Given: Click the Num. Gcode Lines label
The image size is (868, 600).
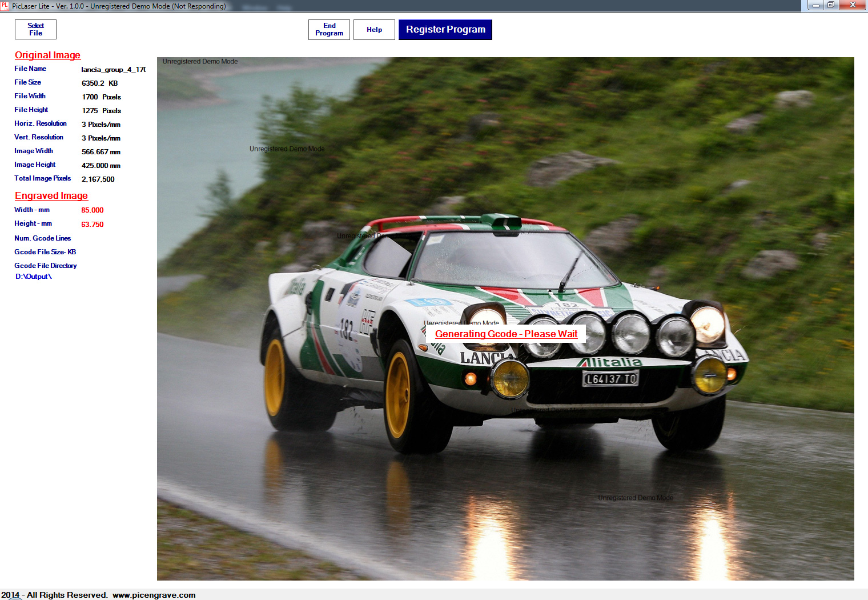Looking at the screenshot, I should [x=43, y=238].
